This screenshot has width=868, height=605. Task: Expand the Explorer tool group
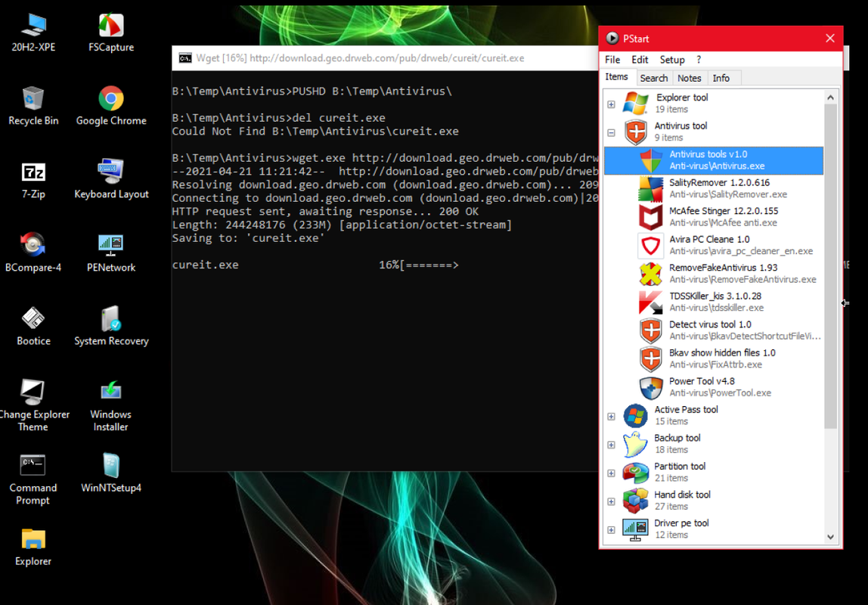coord(611,104)
